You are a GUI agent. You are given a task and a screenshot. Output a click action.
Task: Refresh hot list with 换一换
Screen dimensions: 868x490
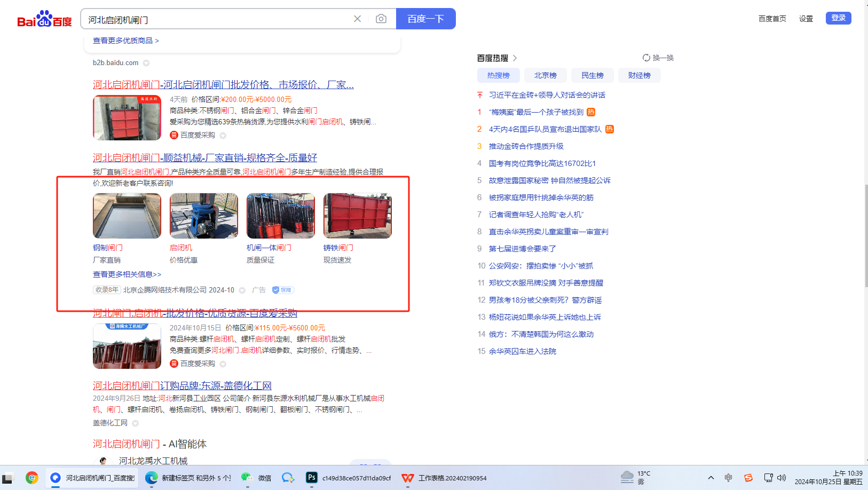point(658,58)
